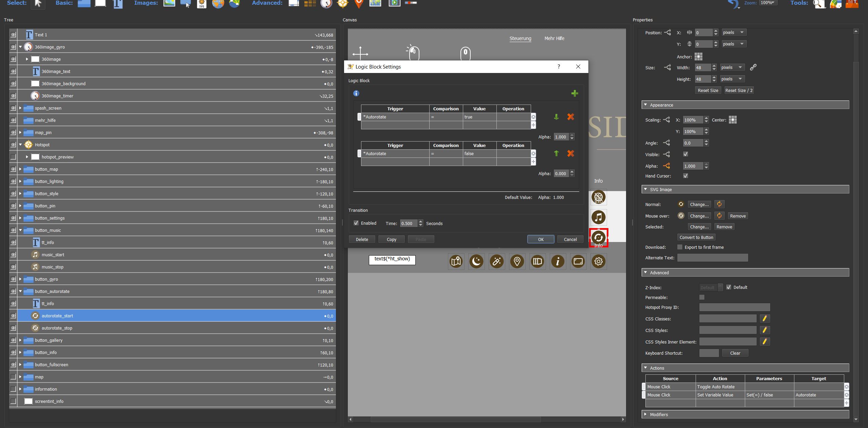
Task: Click the Reset Size button
Action: click(708, 90)
